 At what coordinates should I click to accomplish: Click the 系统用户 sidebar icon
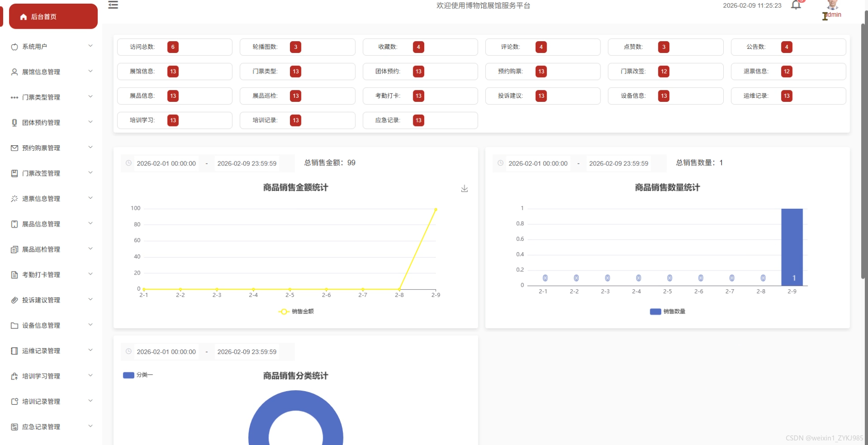click(14, 47)
